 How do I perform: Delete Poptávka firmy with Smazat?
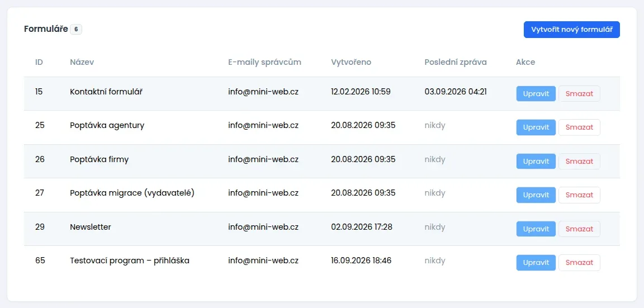579,162
